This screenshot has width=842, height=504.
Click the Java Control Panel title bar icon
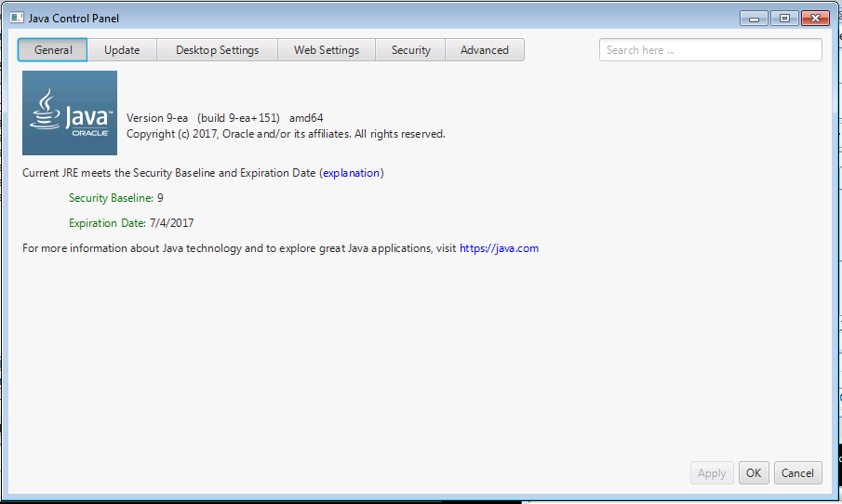pyautogui.click(x=17, y=19)
